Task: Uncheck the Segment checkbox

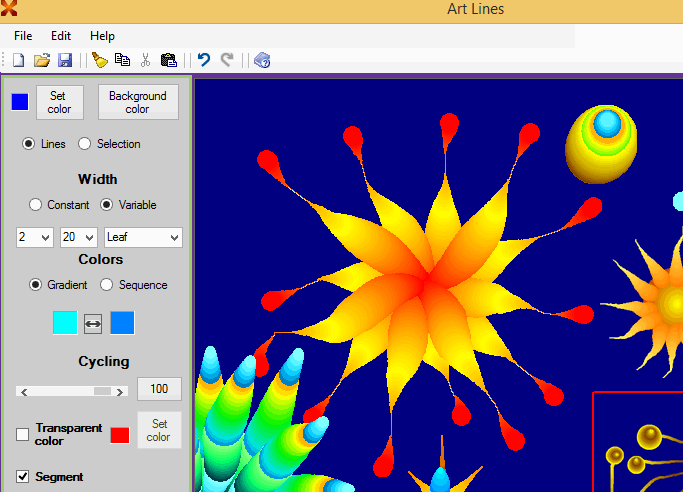Action: coord(23,476)
